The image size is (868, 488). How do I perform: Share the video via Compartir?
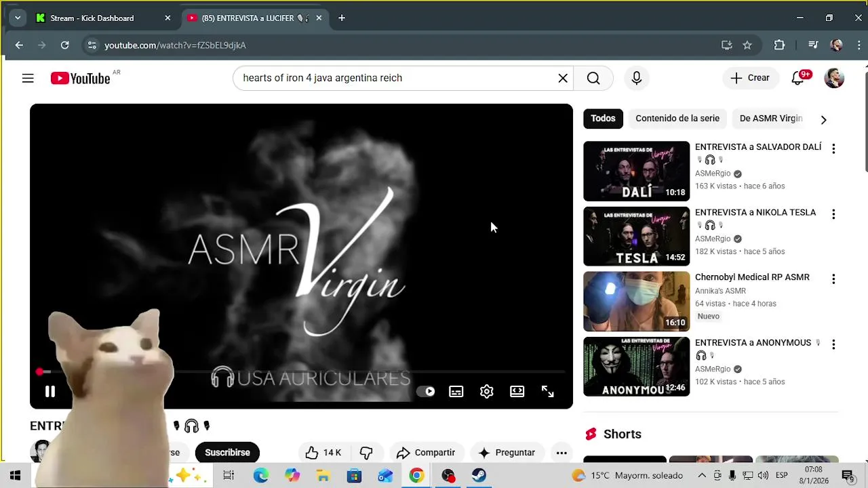point(426,453)
